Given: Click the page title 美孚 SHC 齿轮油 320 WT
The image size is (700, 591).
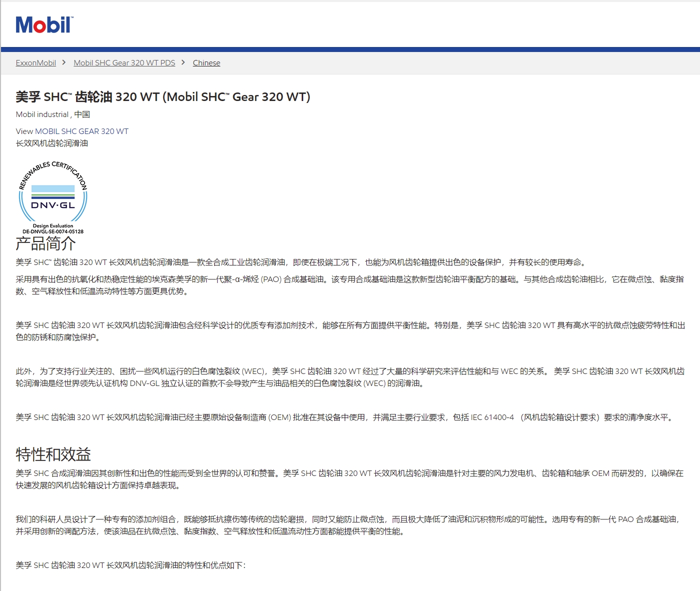Looking at the screenshot, I should 163,97.
